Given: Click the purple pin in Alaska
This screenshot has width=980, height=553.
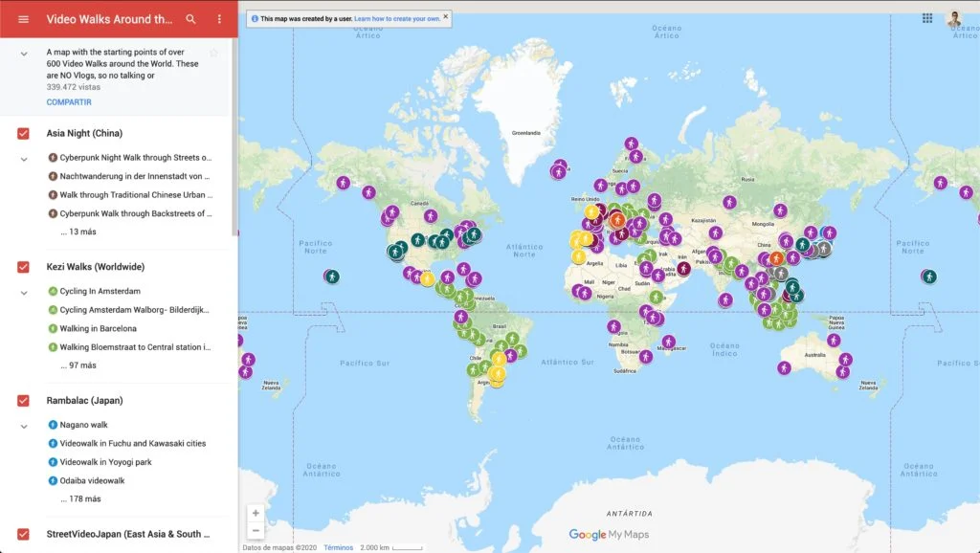Looking at the screenshot, I should click(x=344, y=183).
